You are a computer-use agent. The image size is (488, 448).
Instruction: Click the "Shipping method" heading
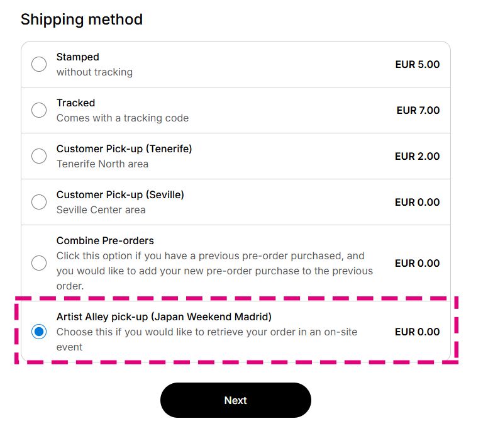(x=82, y=20)
